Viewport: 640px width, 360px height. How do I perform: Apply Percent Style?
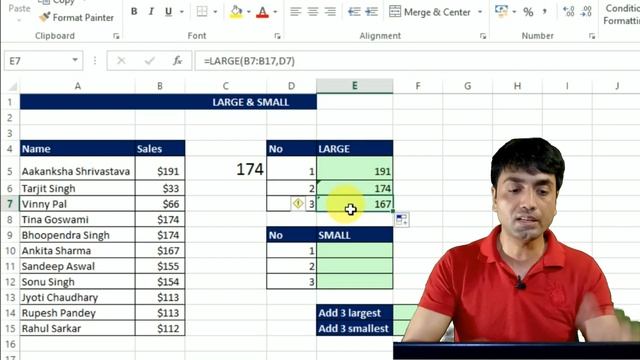pos(528,12)
